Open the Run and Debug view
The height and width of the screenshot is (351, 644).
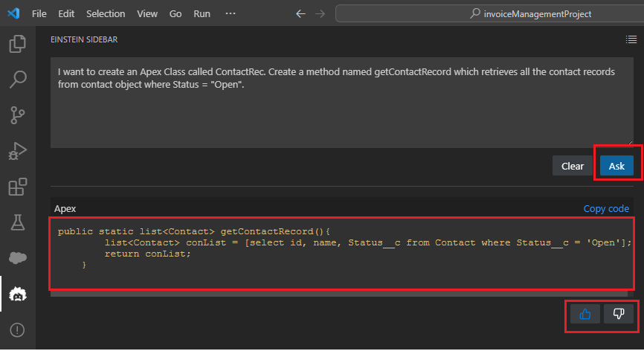click(17, 151)
